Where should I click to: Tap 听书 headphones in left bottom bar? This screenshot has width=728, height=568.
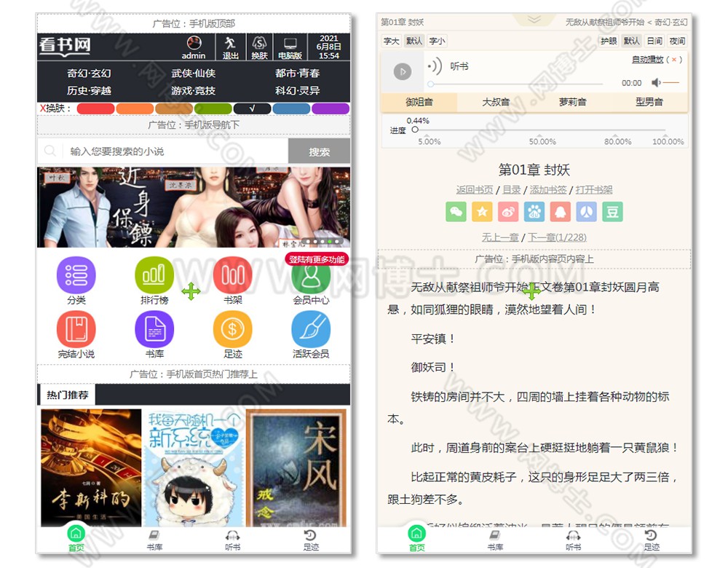[x=233, y=540]
